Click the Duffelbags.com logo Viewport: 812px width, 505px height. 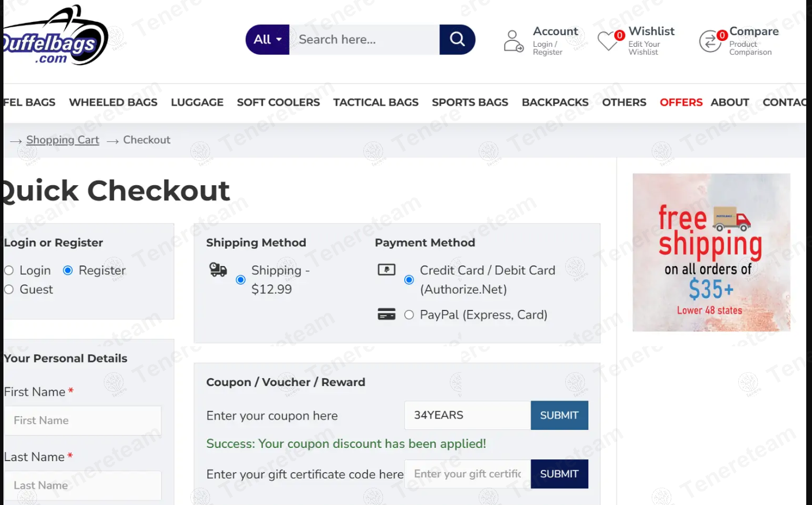55,36
